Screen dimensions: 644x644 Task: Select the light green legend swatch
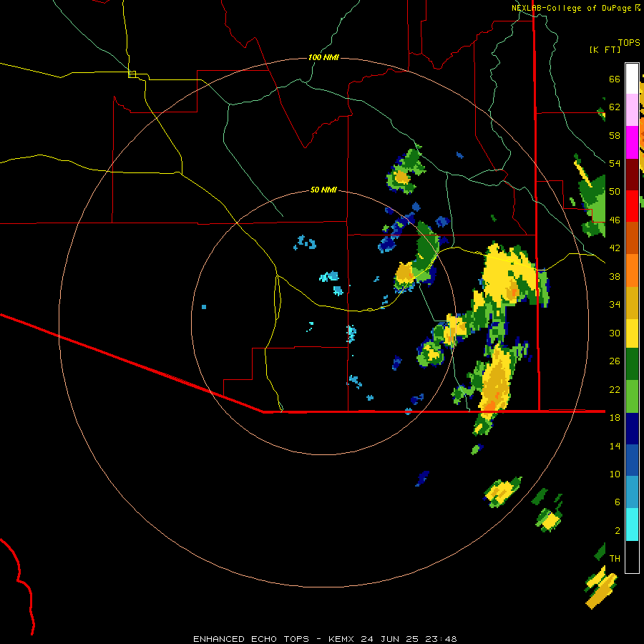632,396
